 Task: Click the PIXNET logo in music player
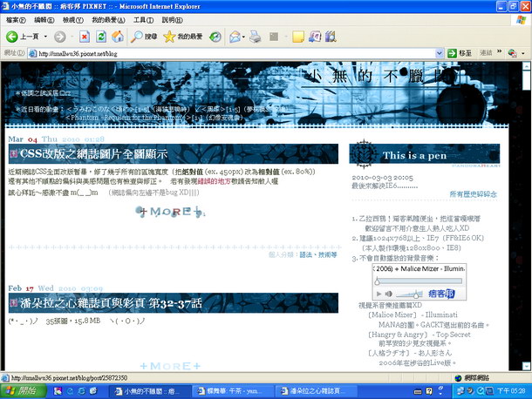point(442,294)
